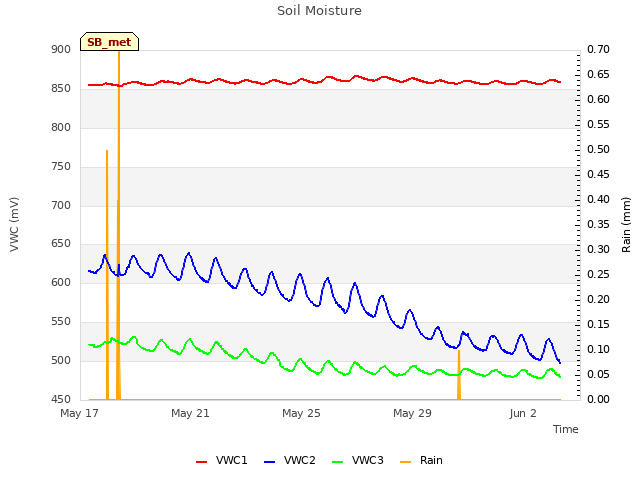Click the 750 left axis value

tap(61, 167)
